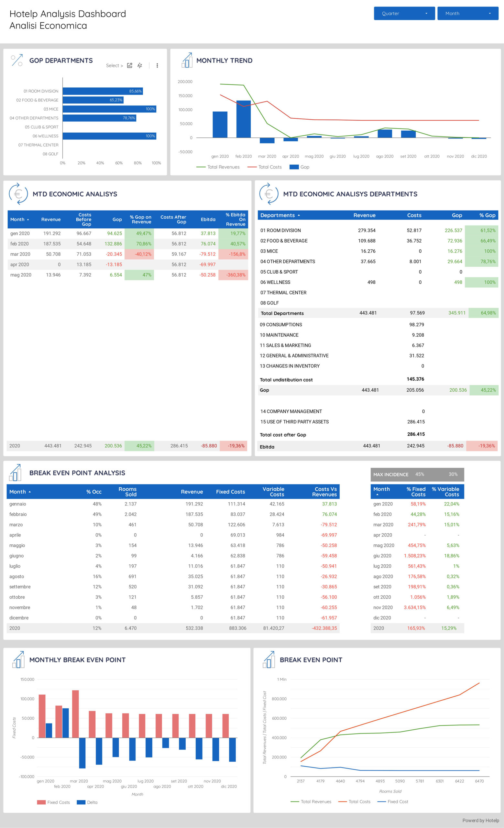Click the Select > drill link in GOP Departments
Image resolution: width=504 pixels, height=828 pixels.
114,66
